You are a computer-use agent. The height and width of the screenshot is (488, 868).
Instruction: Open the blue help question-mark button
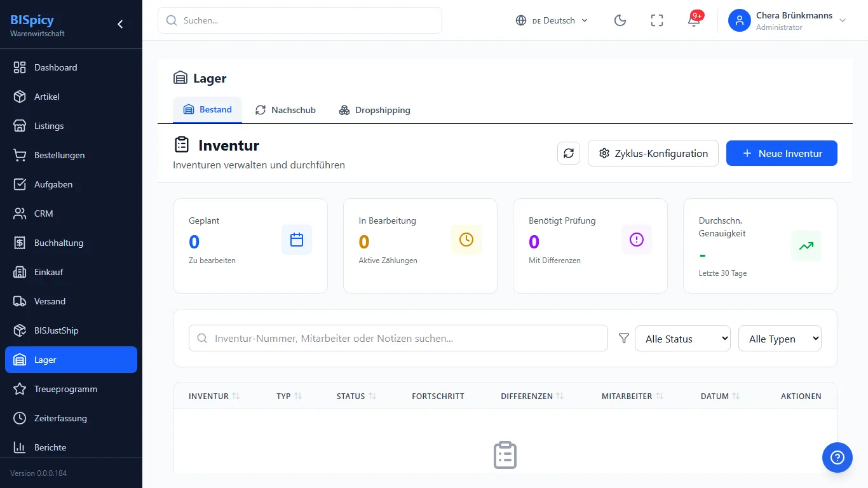pos(837,457)
